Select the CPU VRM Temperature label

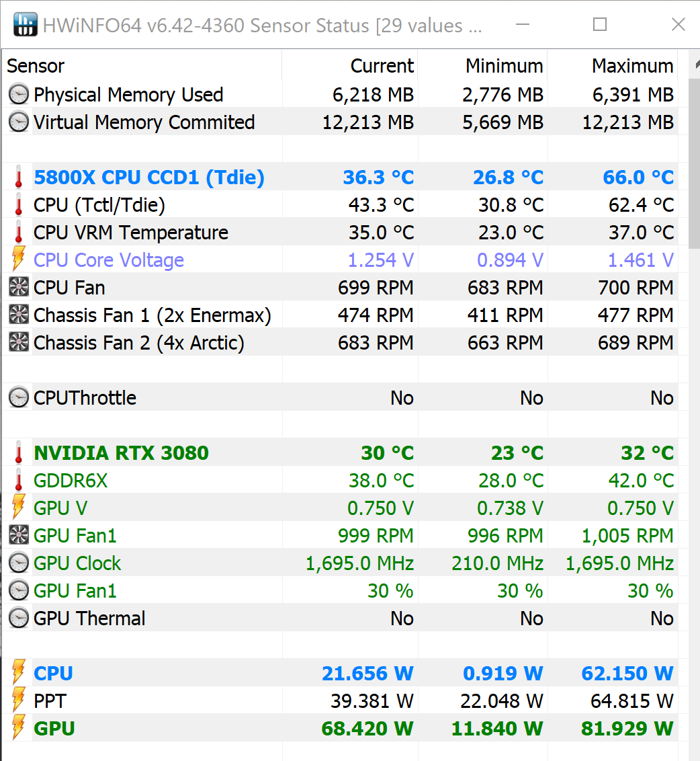(131, 233)
